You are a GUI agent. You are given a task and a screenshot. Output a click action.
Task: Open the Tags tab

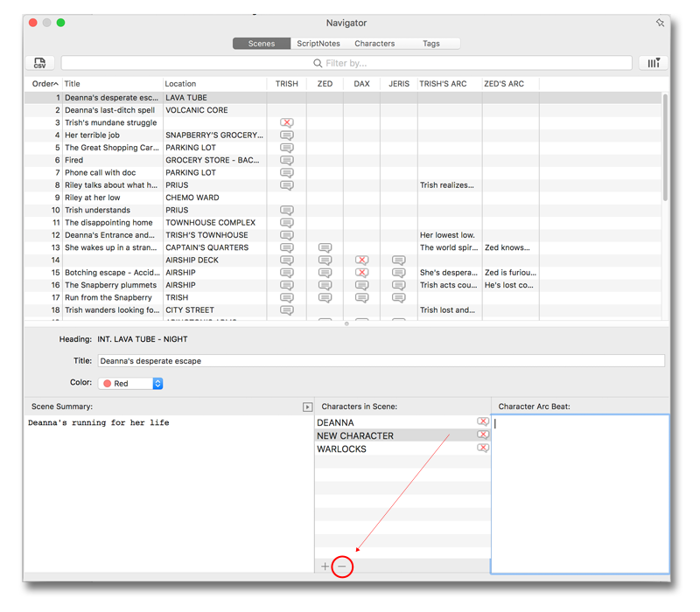431,44
